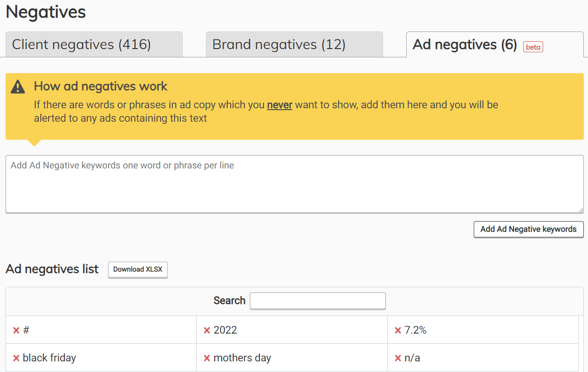The height and width of the screenshot is (372, 588).
Task: Click the 'Ad negatives list' heading
Action: (52, 269)
